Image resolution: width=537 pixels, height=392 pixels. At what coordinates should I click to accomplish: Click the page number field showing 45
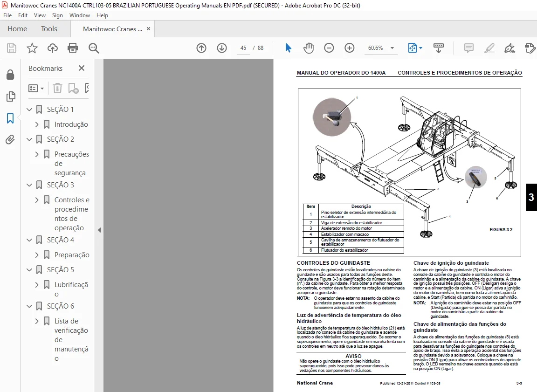pos(243,48)
